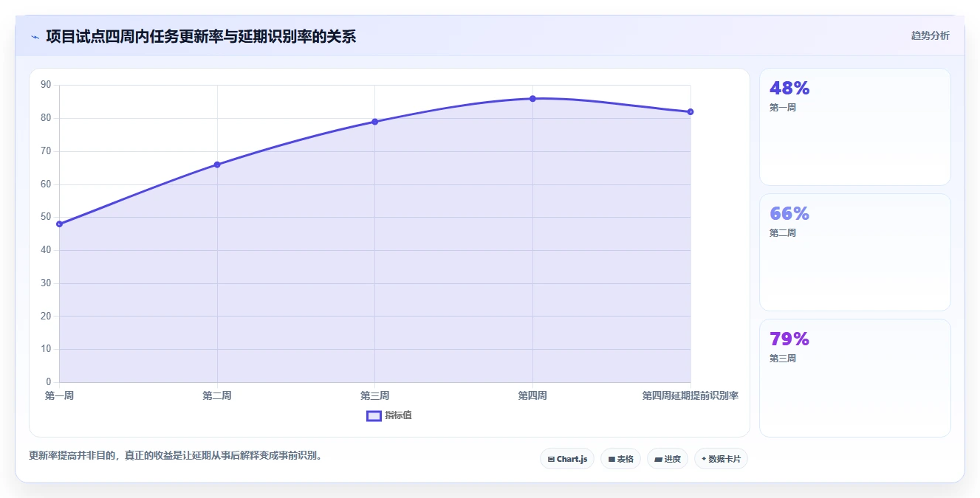This screenshot has width=980, height=498.
Task: Click the y-axis value 90
Action: (x=46, y=85)
